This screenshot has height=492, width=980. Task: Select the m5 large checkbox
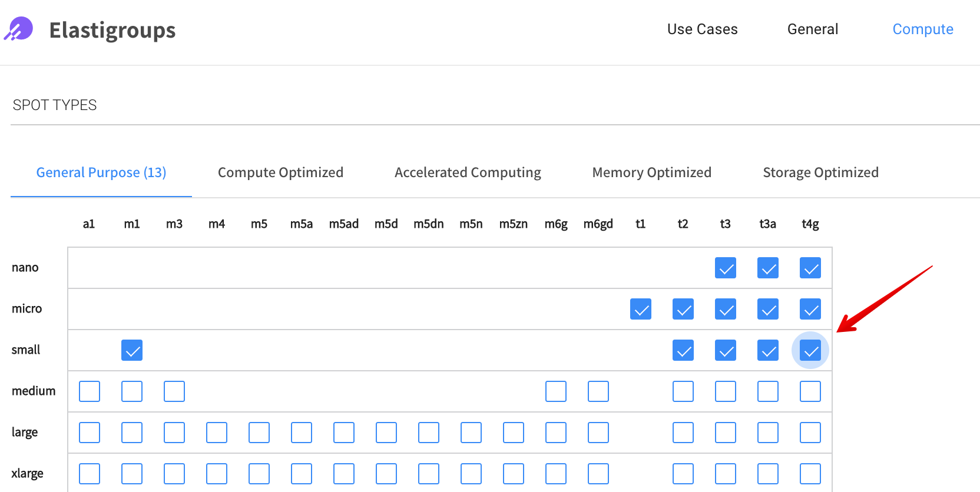(259, 433)
